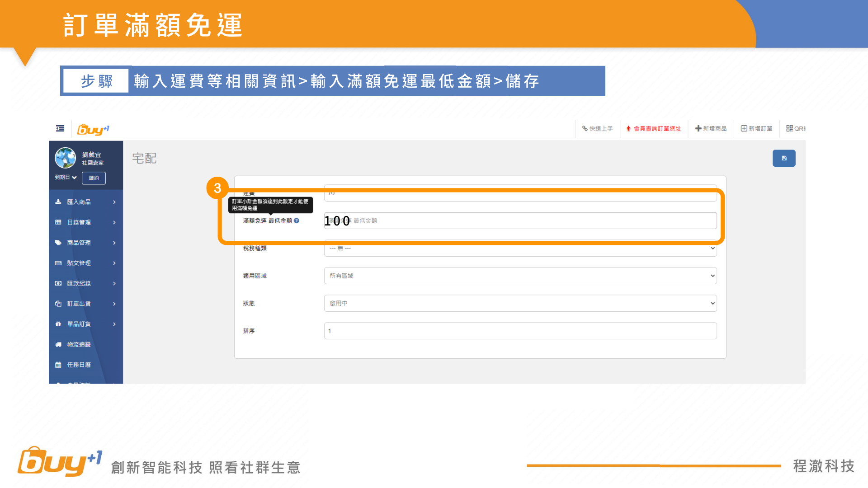The width and height of the screenshot is (868, 488).
Task: Open 物流追蹤 truck icon menu item
Action: coord(79,344)
